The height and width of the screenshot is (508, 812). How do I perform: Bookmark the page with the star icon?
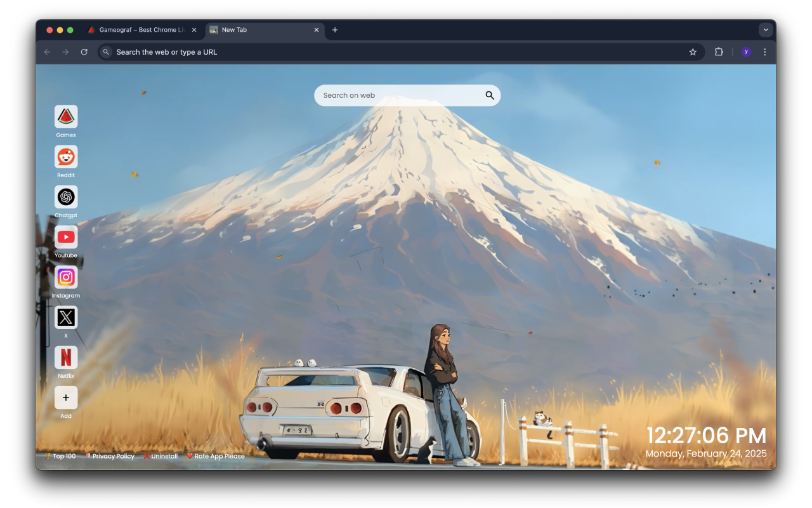(692, 51)
